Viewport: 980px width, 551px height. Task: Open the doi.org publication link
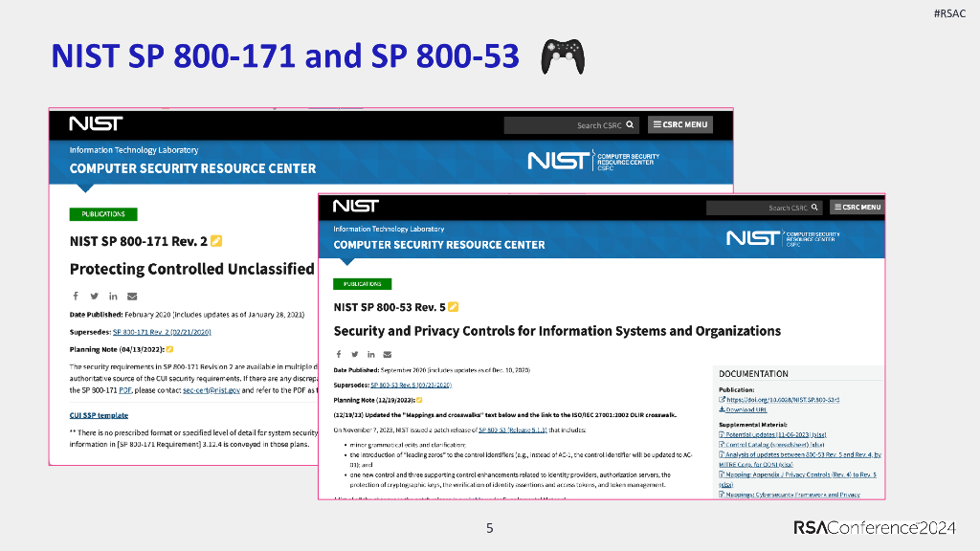782,399
